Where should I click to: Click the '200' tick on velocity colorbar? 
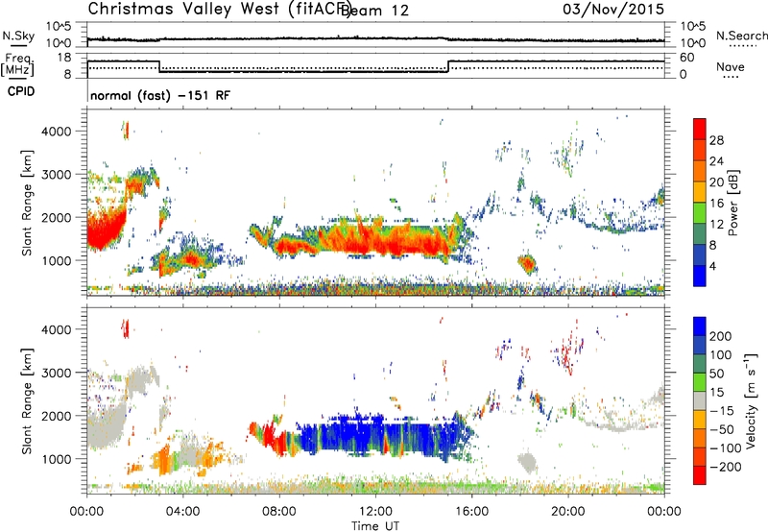(x=721, y=336)
